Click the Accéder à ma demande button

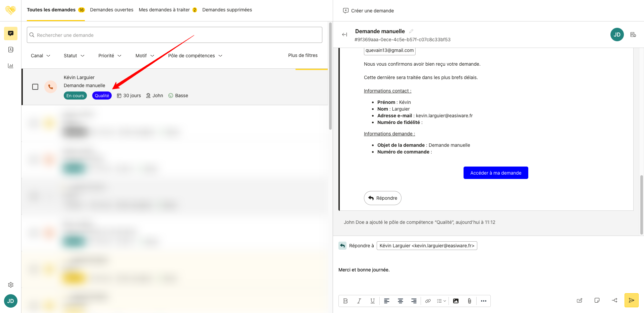pyautogui.click(x=496, y=173)
